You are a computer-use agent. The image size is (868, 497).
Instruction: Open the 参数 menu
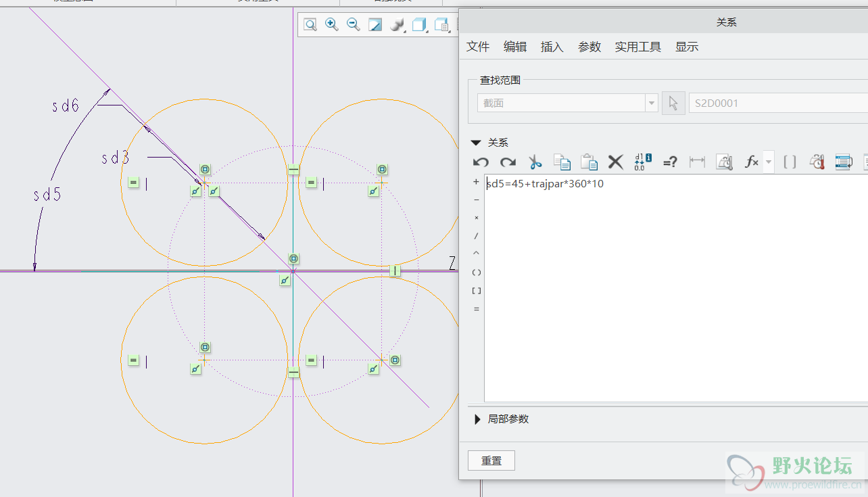[x=589, y=47]
